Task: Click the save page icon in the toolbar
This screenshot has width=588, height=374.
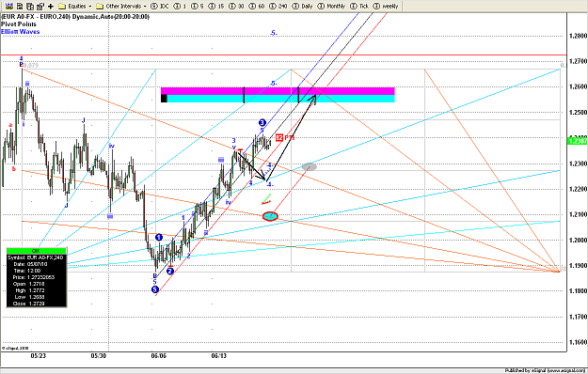Action: point(20,6)
